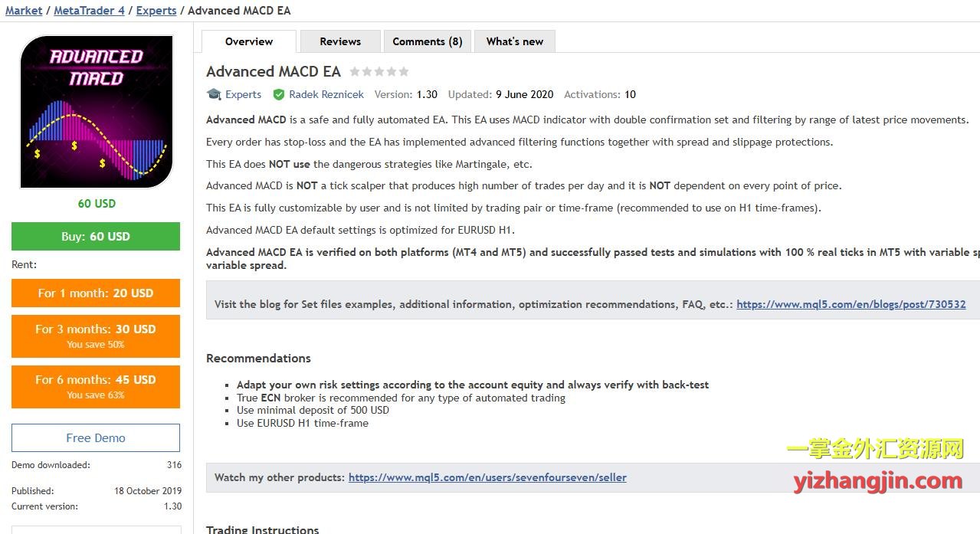Screen dimensions: 980x534
Task: Click the graduation cap Experts icon
Action: 214,94
